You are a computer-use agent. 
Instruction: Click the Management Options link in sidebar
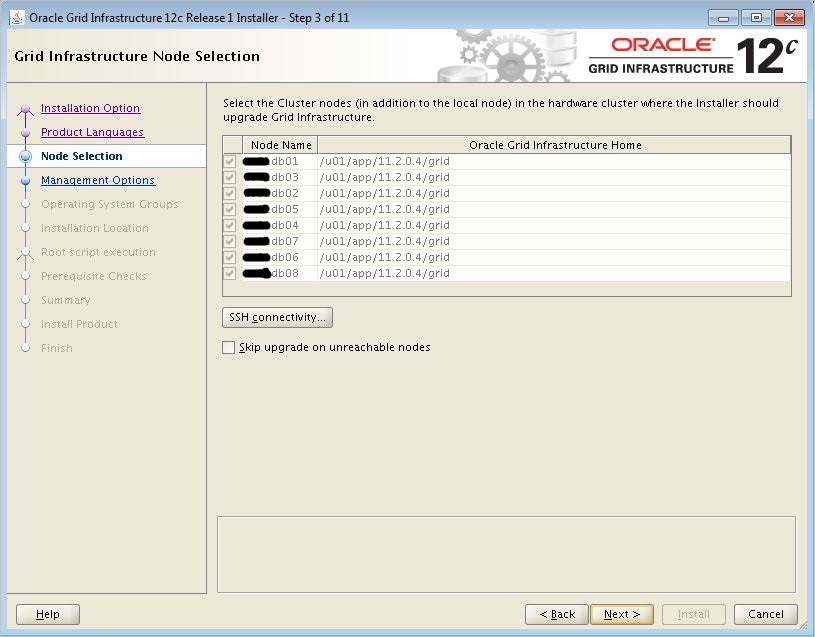[97, 180]
